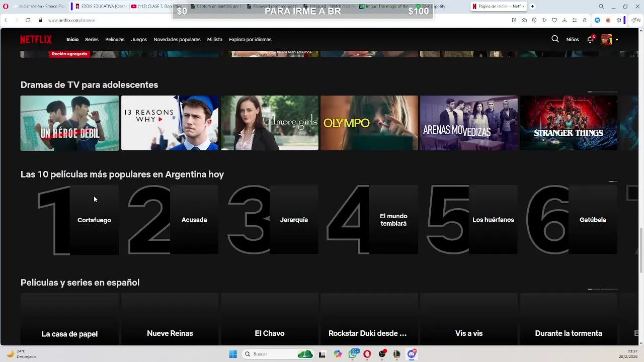Open the Niños kids section
This screenshot has width=644, height=362.
(x=573, y=39)
